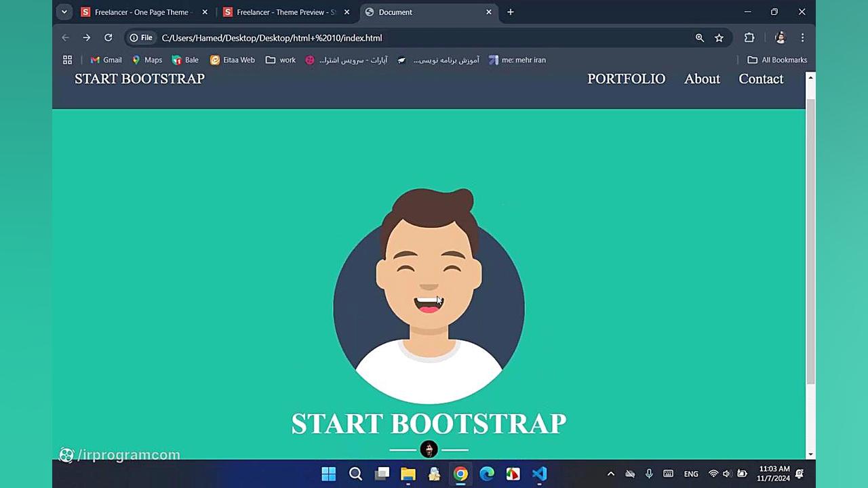Switch to Google Chrome in taskbar
This screenshot has width=868, height=488.
[460, 474]
